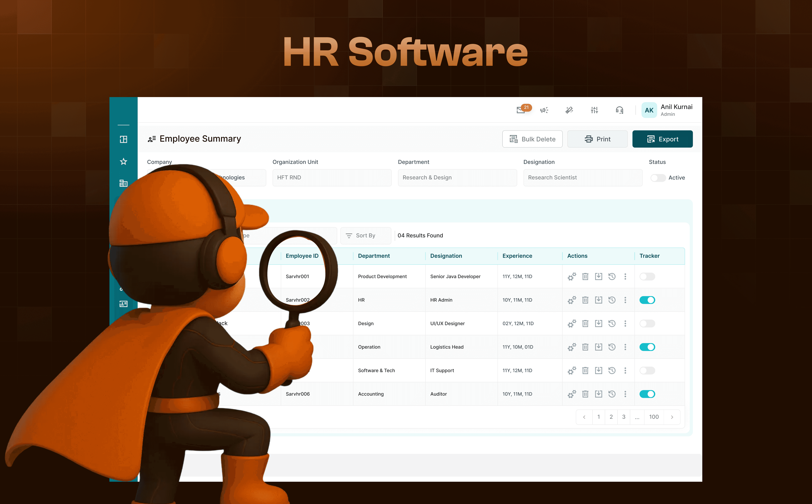Open the dashboard layout icon in sidebar
This screenshot has height=504, width=812.
coord(123,139)
